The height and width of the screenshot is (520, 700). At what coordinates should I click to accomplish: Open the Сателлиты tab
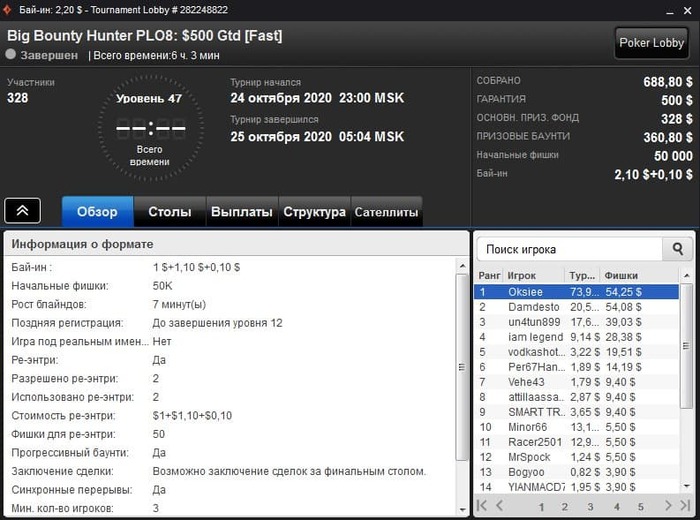pyautogui.click(x=387, y=212)
